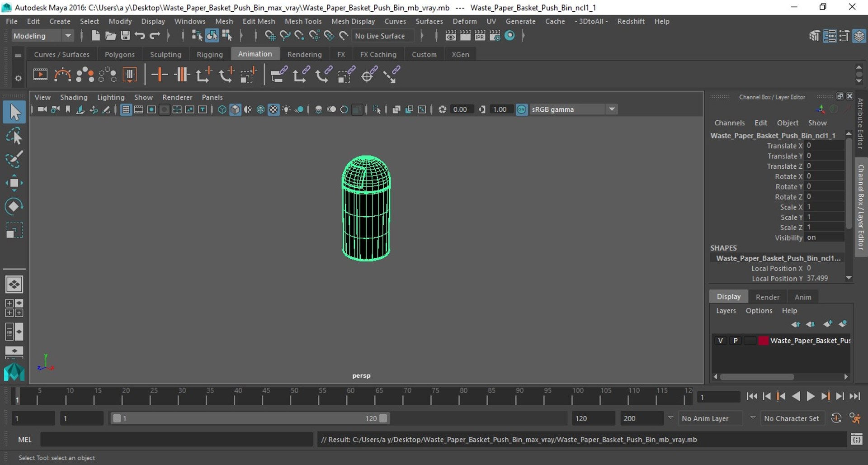This screenshot has height=465, width=868.
Task: Click the Open Scene folder icon
Action: coord(110,36)
